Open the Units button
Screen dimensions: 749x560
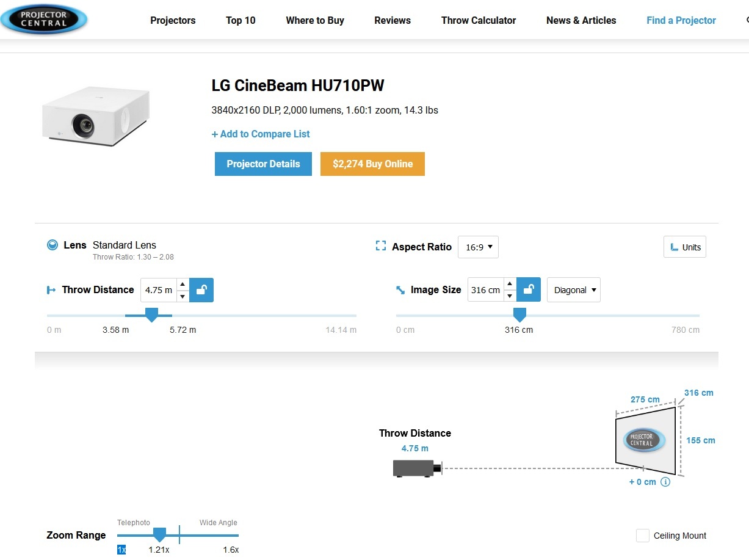pyautogui.click(x=685, y=247)
